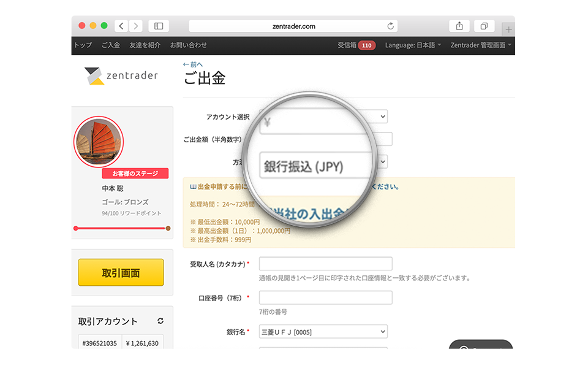Toggle the Safari sidebar icon
Image resolution: width=588 pixels, height=368 pixels.
[159, 26]
